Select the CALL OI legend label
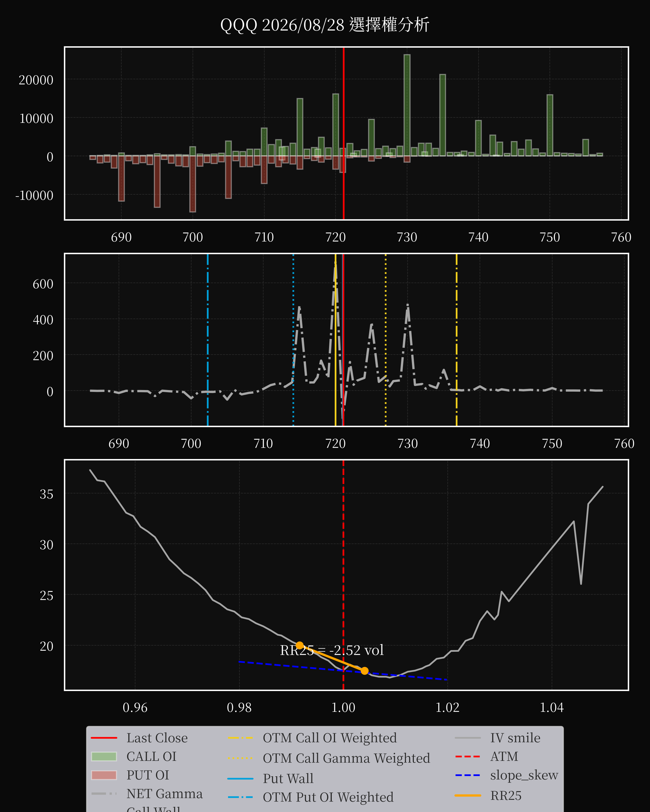Image resolution: width=650 pixels, height=812 pixels. point(151,756)
